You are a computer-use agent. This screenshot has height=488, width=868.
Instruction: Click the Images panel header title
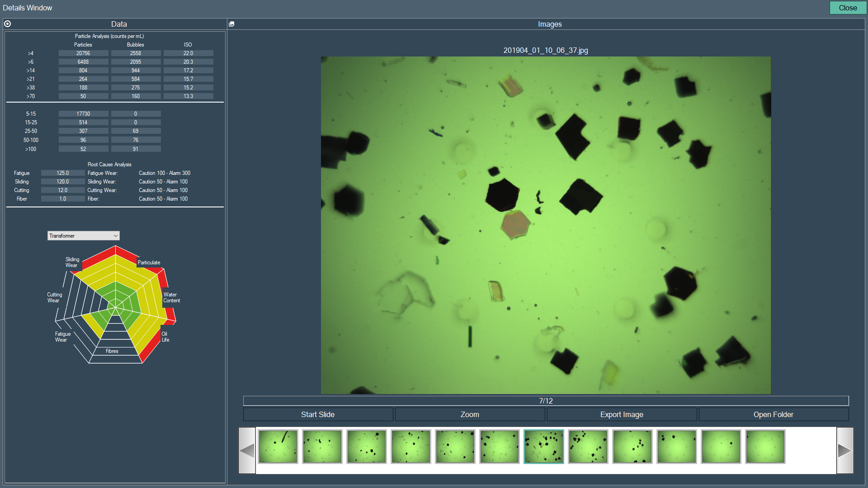(550, 24)
